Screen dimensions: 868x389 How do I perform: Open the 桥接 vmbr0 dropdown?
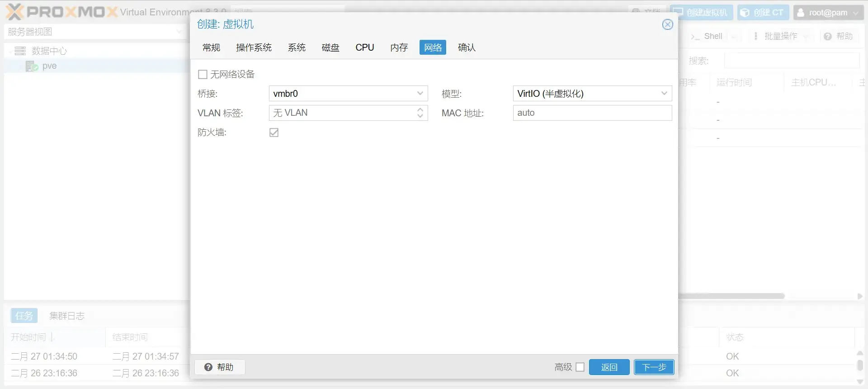(x=420, y=94)
